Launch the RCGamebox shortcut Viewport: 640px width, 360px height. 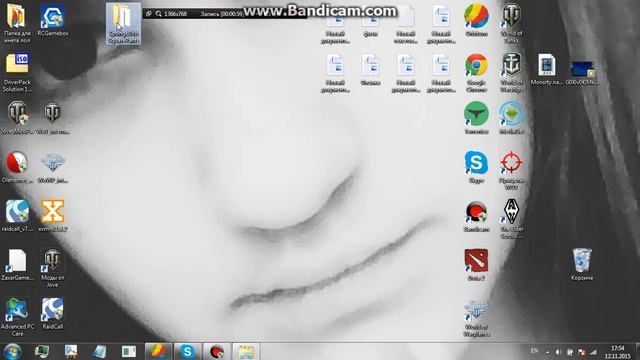point(52,20)
